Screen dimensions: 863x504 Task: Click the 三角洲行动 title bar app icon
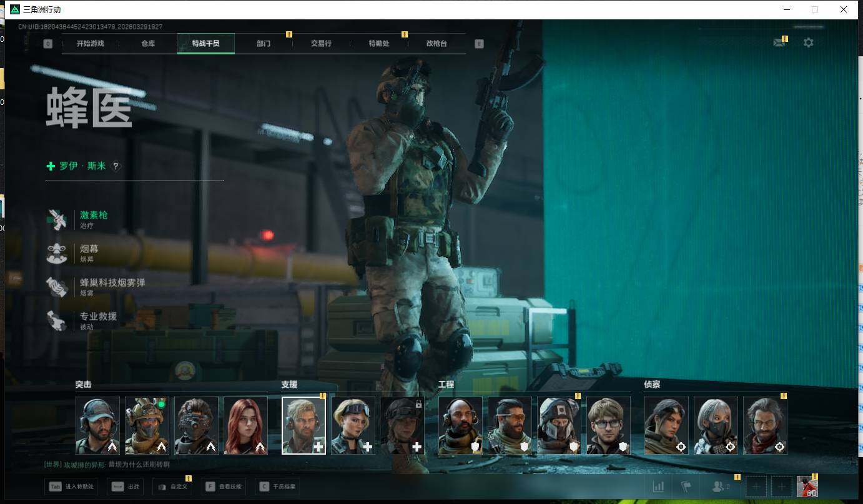[x=15, y=9]
